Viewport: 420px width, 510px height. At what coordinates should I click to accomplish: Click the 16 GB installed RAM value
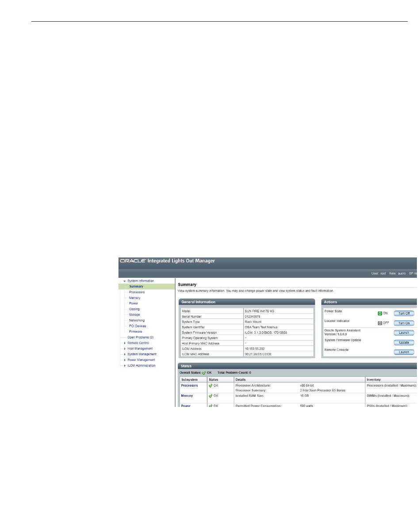[x=304, y=396]
